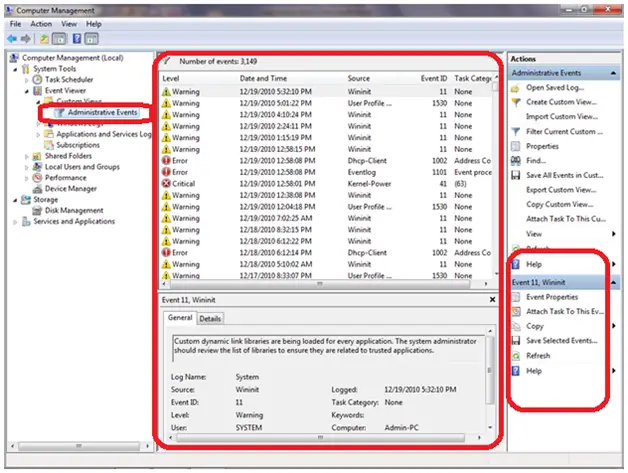Screen dimensions: 628x473
Task: Click the Disk Management drive icon
Action: tap(37, 210)
